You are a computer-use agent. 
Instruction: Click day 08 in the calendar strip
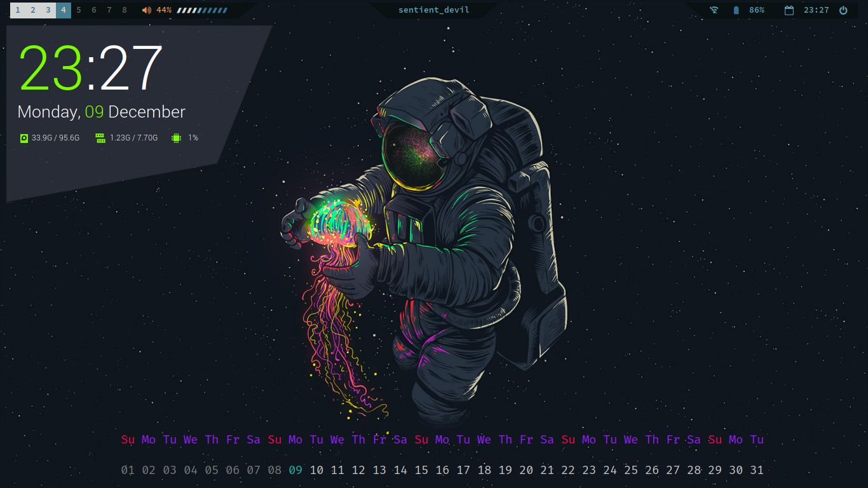pos(275,470)
